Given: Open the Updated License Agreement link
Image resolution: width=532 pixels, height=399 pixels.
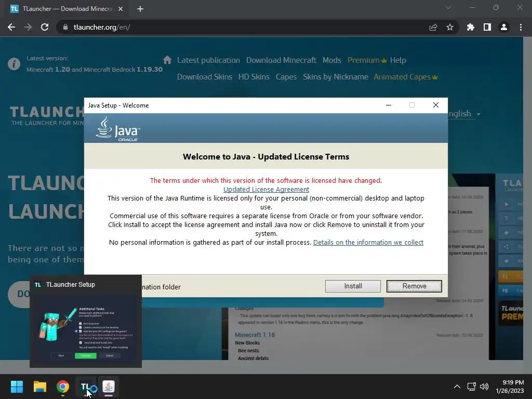Looking at the screenshot, I should tap(266, 189).
